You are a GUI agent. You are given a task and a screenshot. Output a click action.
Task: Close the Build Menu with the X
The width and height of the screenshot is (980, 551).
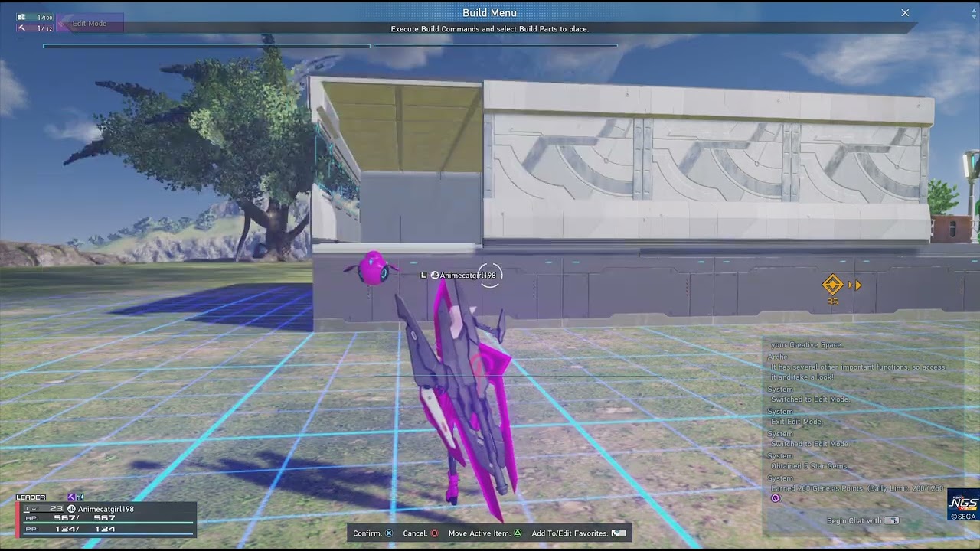[905, 13]
